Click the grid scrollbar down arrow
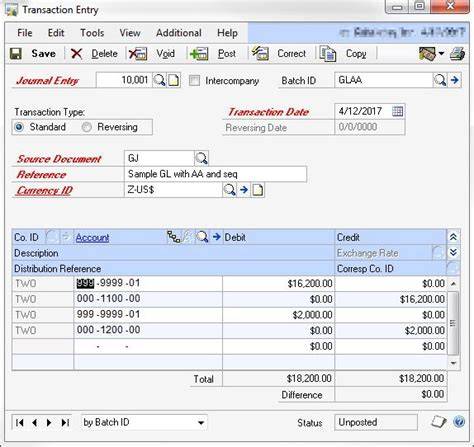 point(453,363)
